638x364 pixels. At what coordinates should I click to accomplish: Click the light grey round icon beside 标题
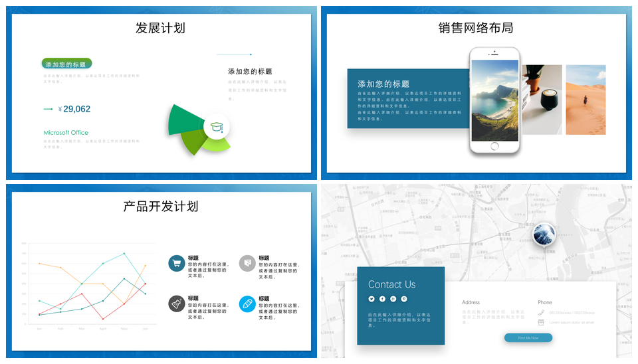(247, 264)
